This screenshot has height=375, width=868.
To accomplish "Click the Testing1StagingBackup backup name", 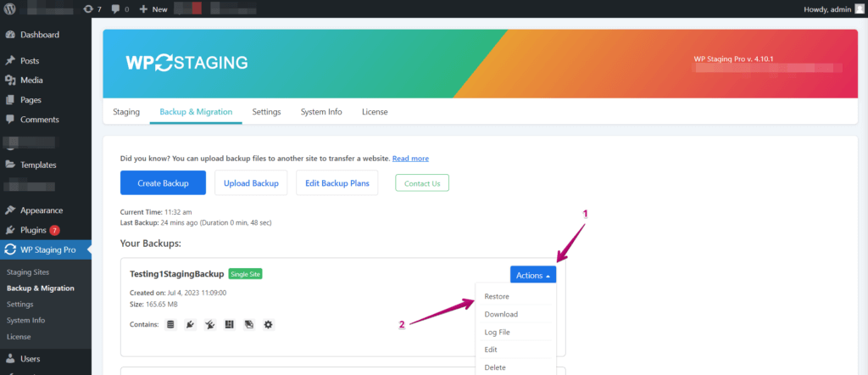I will pyautogui.click(x=176, y=274).
